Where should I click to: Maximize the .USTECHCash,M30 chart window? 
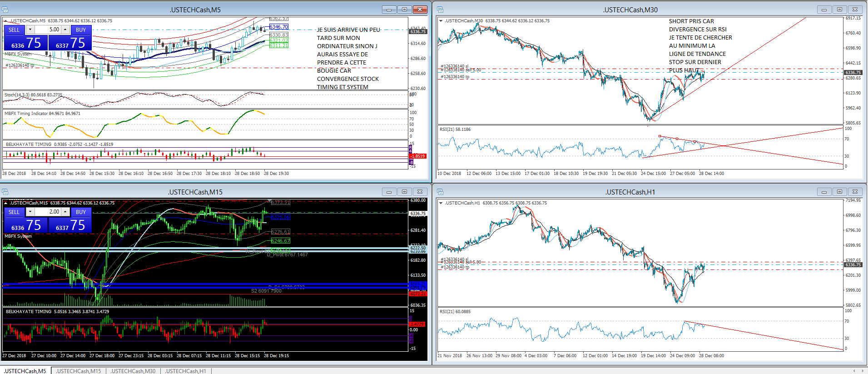[x=839, y=10]
